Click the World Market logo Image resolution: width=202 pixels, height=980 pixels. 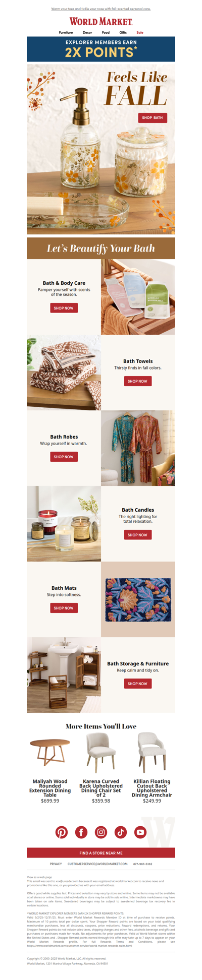[101, 22]
